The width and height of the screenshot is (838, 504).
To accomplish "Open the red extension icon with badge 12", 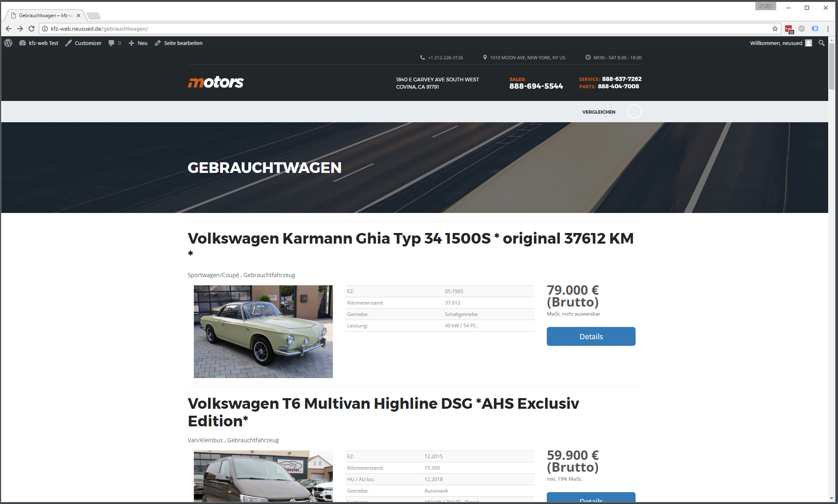I will [789, 29].
